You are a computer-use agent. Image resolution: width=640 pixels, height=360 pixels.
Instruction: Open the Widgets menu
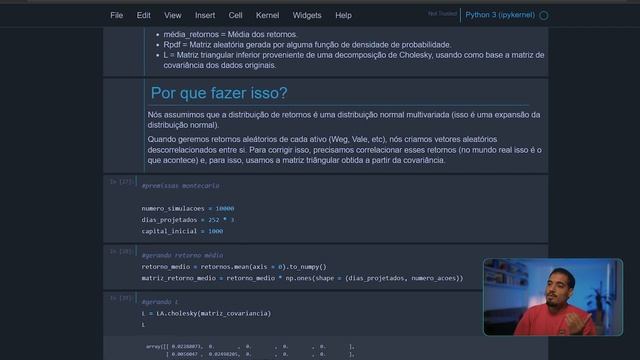307,16
